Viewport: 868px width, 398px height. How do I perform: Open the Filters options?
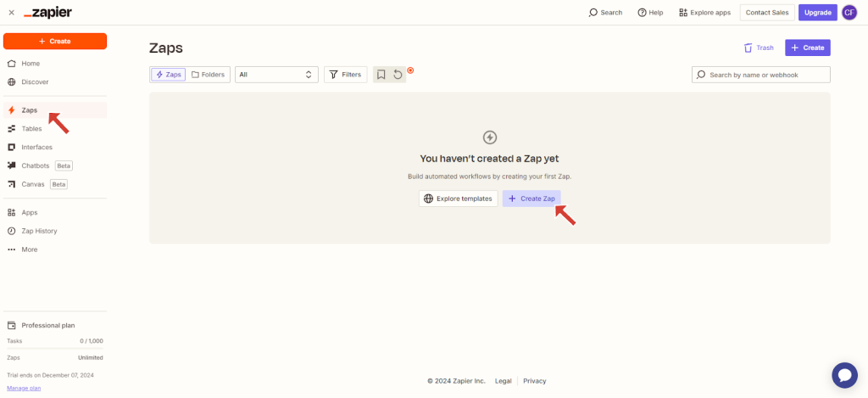pos(345,75)
